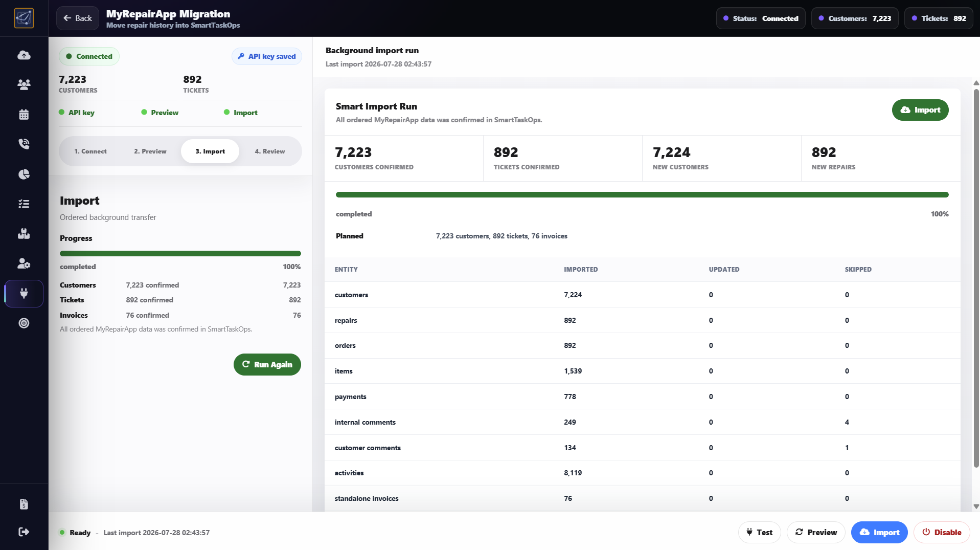Open the pie chart reports icon
Viewport: 980px width, 550px height.
[x=24, y=174]
